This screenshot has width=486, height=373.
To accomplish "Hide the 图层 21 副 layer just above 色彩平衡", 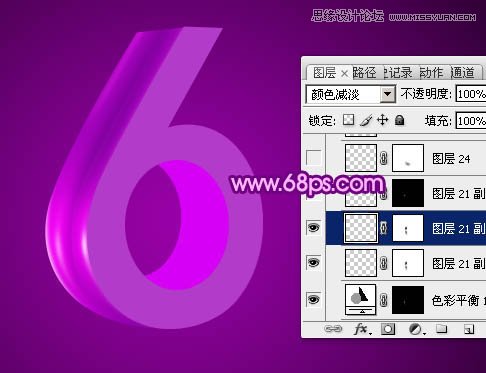I will pyautogui.click(x=314, y=263).
